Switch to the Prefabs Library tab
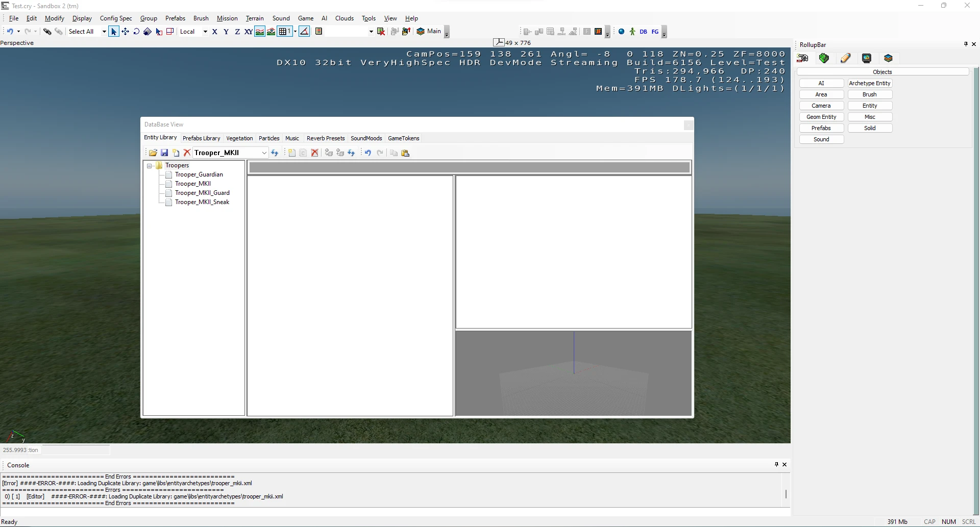The width and height of the screenshot is (980, 527). coord(201,138)
